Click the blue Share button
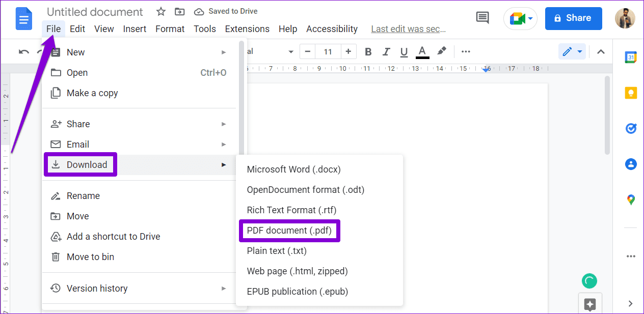Screen dimensions: 644x314 [573, 18]
